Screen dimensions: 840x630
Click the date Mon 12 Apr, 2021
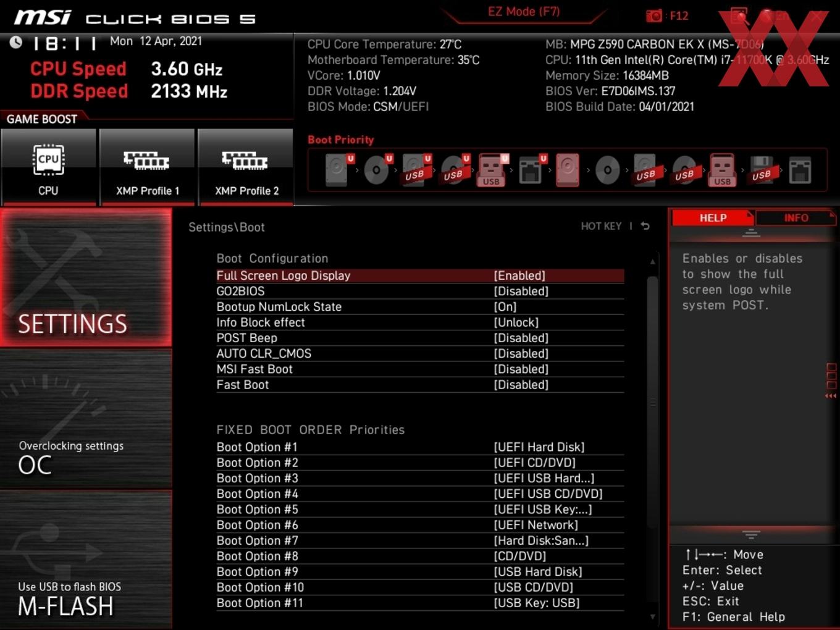click(x=156, y=41)
